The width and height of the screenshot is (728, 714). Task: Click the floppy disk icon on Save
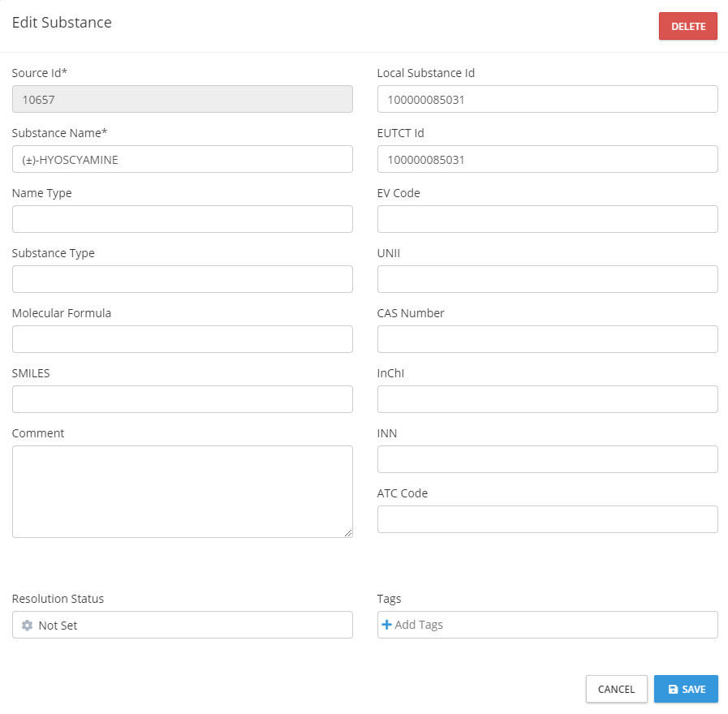pos(673,689)
